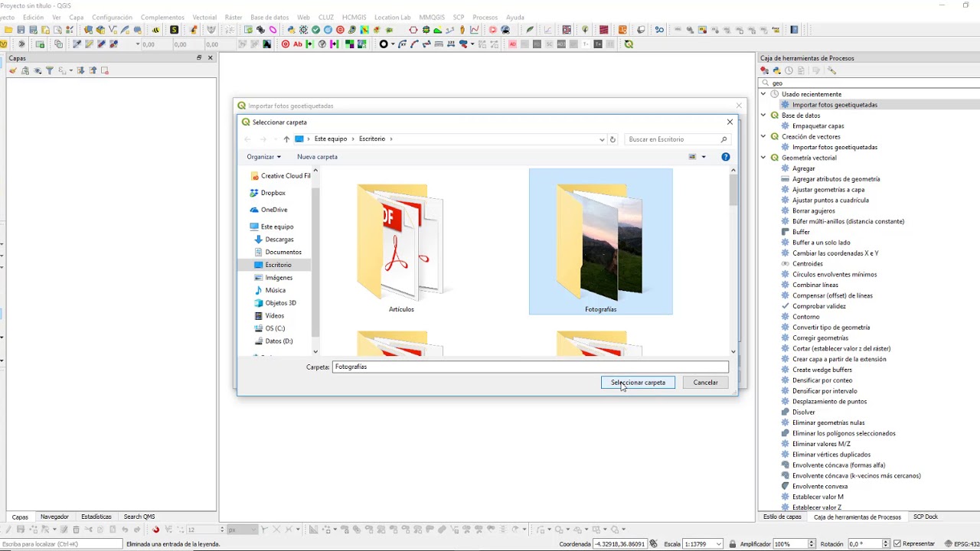
Task: Open Descargas in the sidebar
Action: point(273,240)
